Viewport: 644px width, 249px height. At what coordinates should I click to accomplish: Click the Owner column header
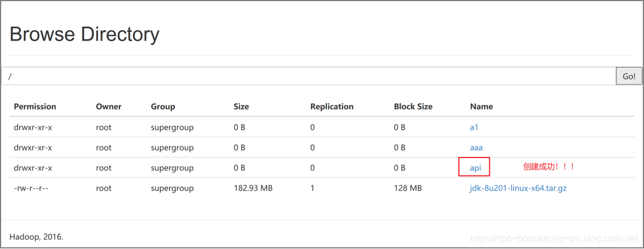click(x=109, y=107)
